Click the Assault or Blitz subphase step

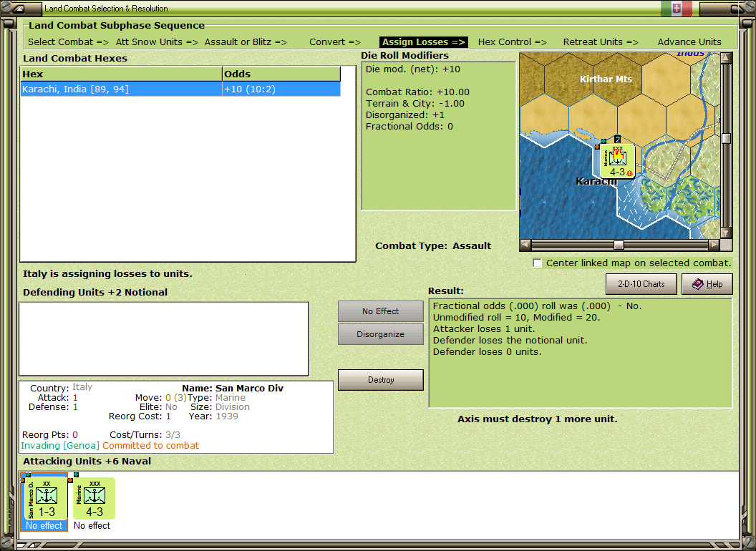[246, 42]
